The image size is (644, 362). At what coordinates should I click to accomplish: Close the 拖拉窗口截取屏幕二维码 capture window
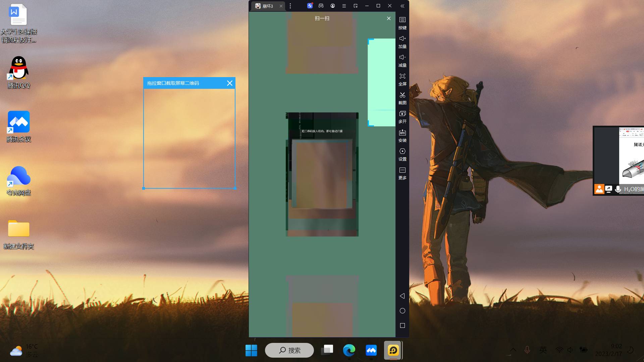coord(229,83)
